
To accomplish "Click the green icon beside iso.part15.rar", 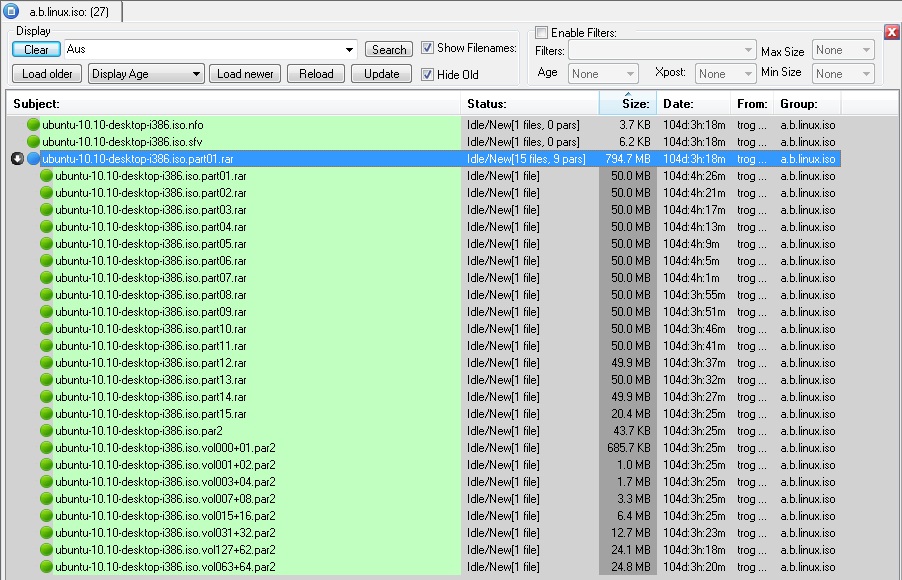I will 47,414.
